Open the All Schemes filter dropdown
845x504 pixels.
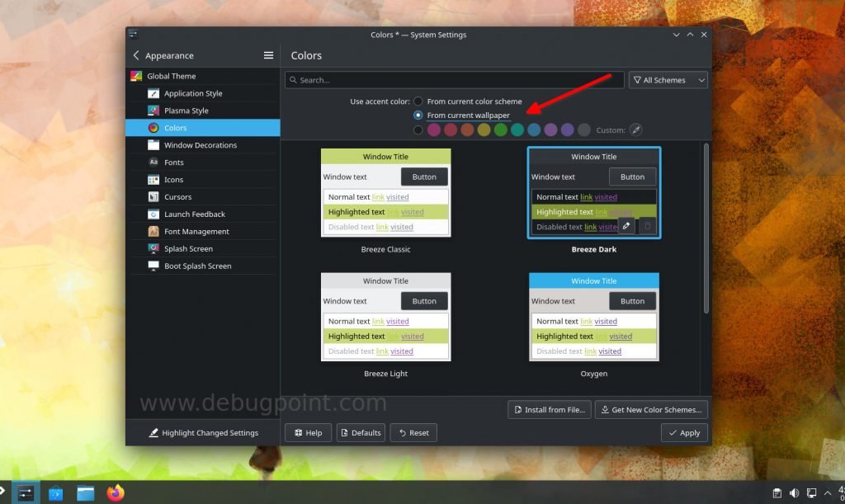coord(667,79)
